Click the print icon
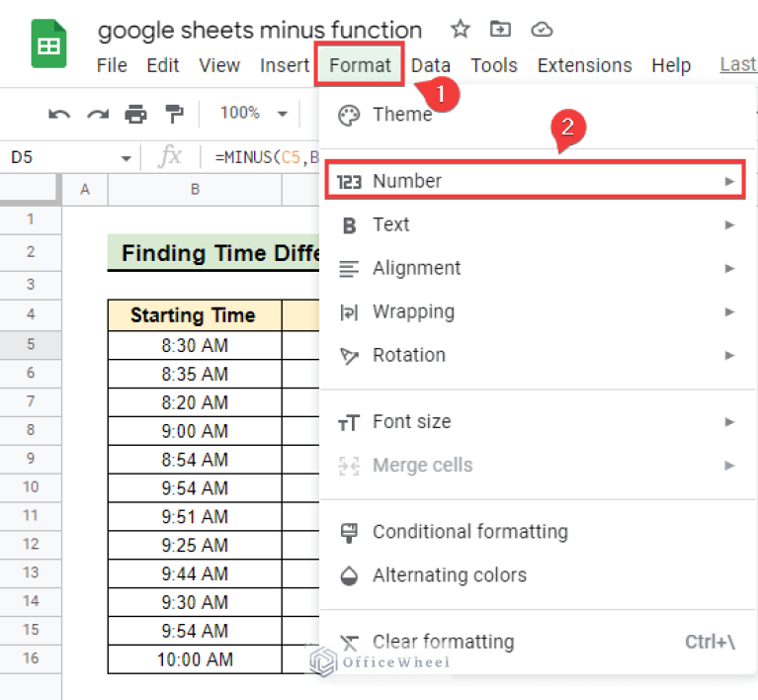 tap(135, 114)
